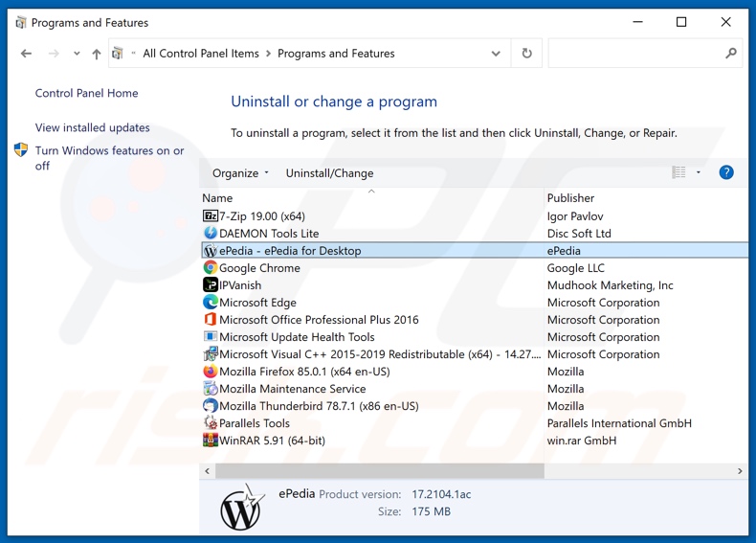Viewport: 756px width, 543px height.
Task: Click publisher Parallels International GmbH
Action: 619,423
